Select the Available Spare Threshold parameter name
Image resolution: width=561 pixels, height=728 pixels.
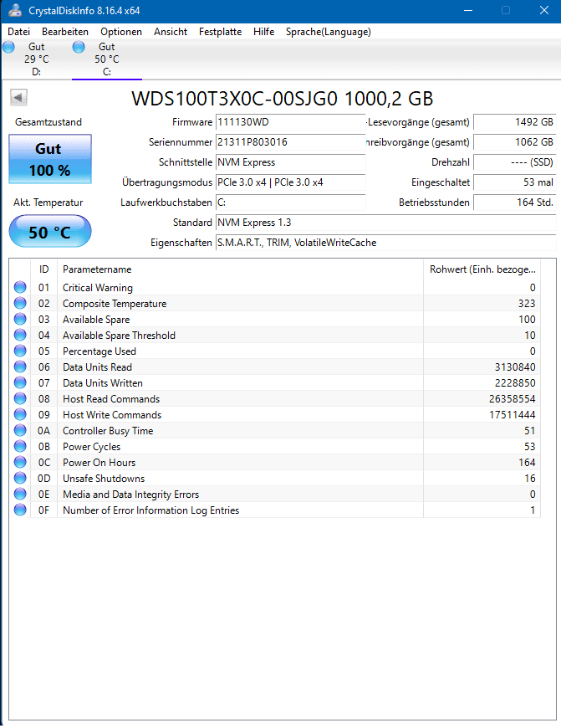(119, 336)
